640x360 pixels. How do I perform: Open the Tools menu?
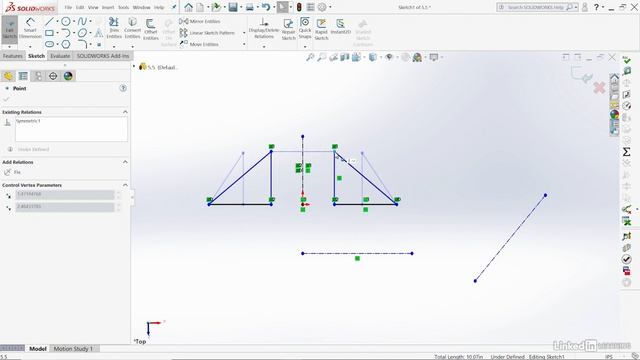coord(123,7)
